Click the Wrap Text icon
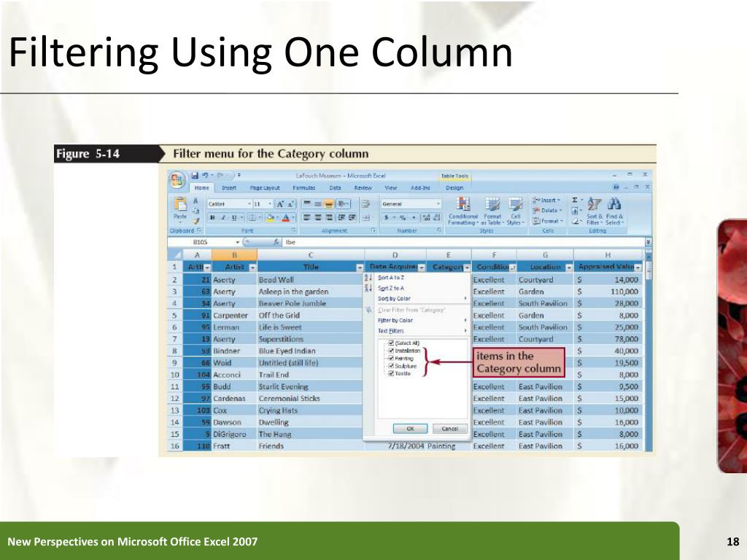 click(x=365, y=204)
